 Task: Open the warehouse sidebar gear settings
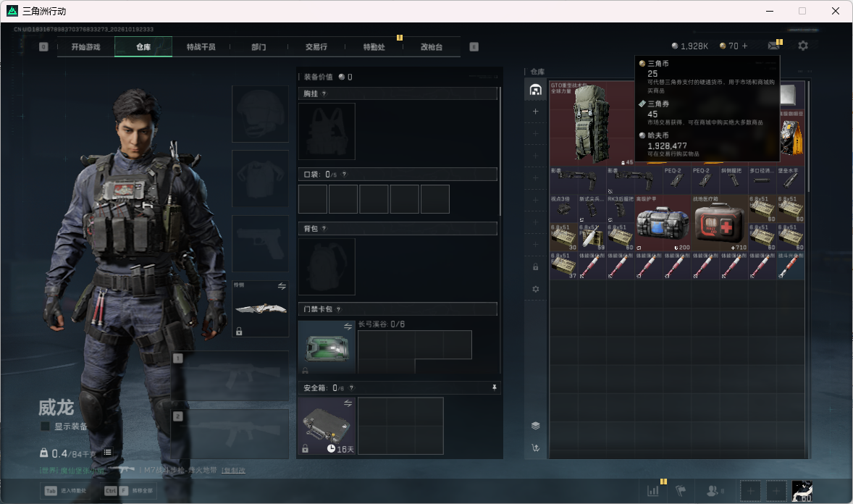pos(535,289)
